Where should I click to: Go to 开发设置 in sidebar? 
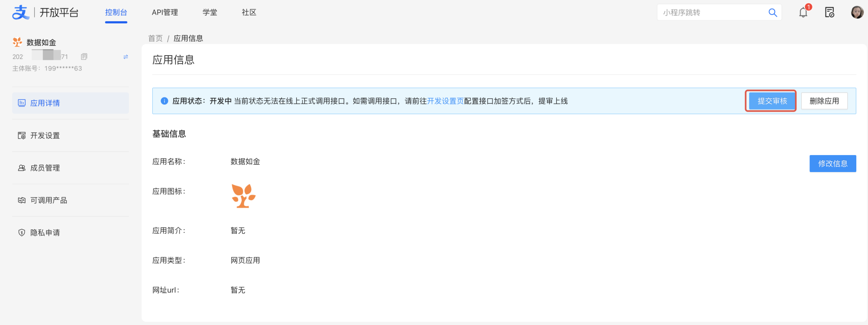click(45, 136)
